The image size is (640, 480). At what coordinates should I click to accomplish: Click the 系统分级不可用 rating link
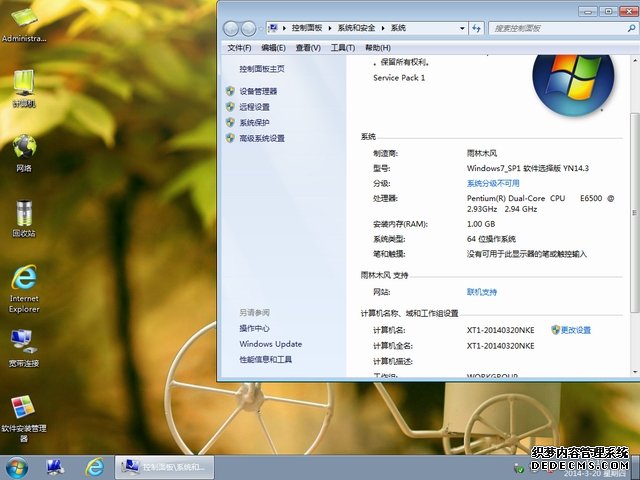tap(493, 183)
